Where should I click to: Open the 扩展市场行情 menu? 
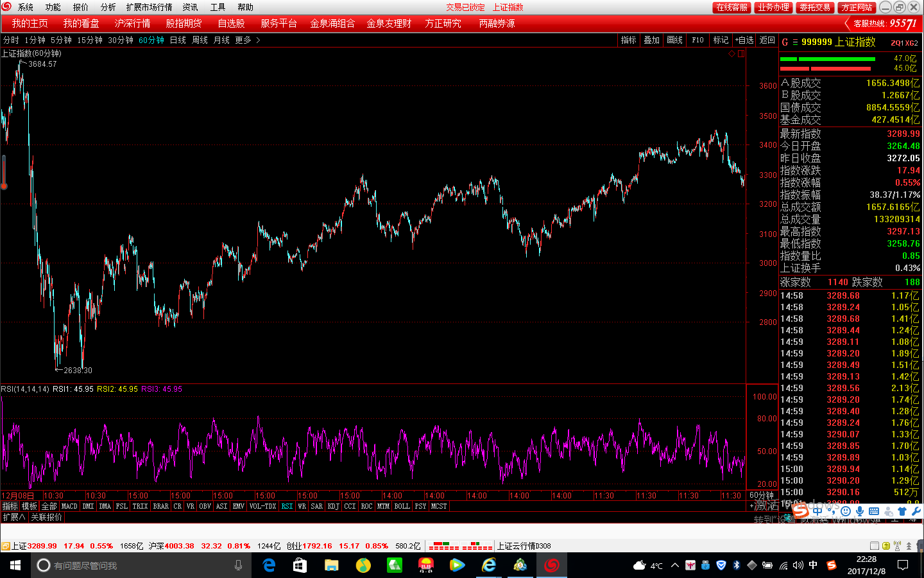pyautogui.click(x=150, y=7)
